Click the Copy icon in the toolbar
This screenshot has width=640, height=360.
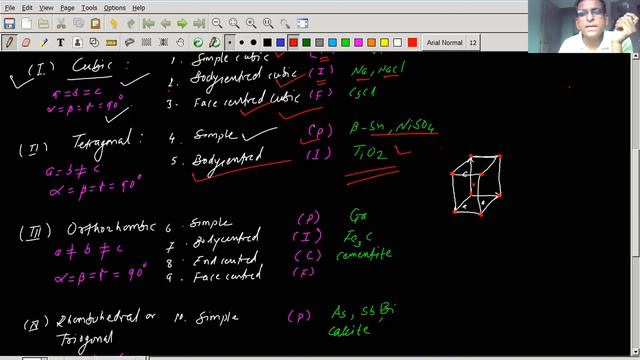tap(78, 23)
